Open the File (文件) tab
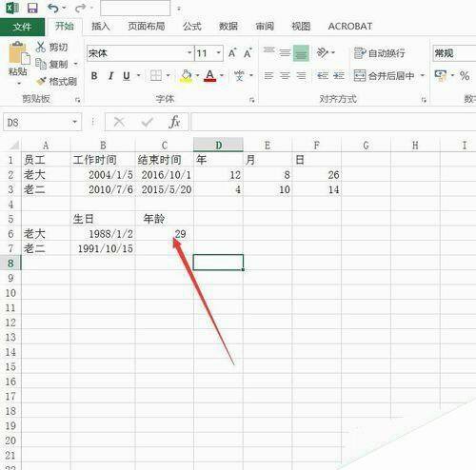Image resolution: width=476 pixels, height=470 pixels. pyautogui.click(x=22, y=27)
